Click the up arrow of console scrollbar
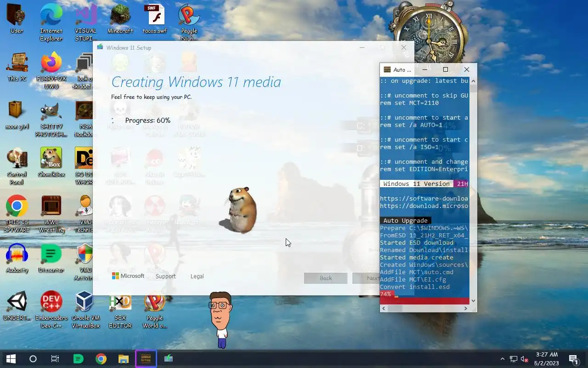The image size is (588, 368). point(473,81)
